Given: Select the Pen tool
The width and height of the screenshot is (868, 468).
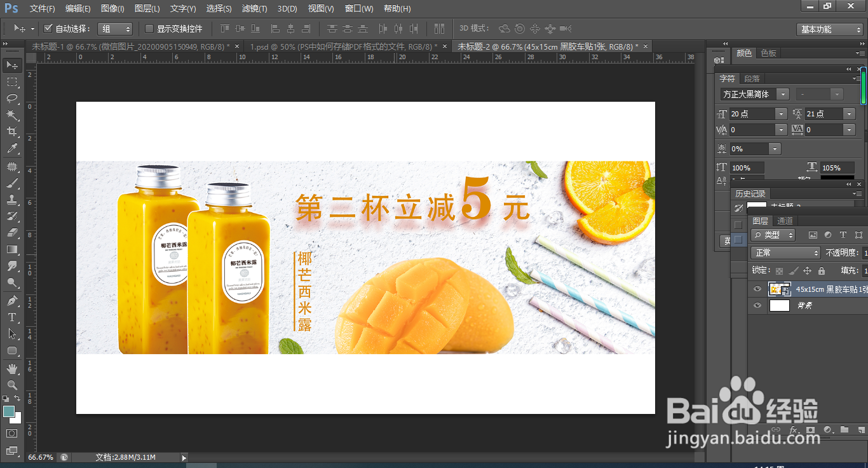Looking at the screenshot, I should tap(13, 299).
